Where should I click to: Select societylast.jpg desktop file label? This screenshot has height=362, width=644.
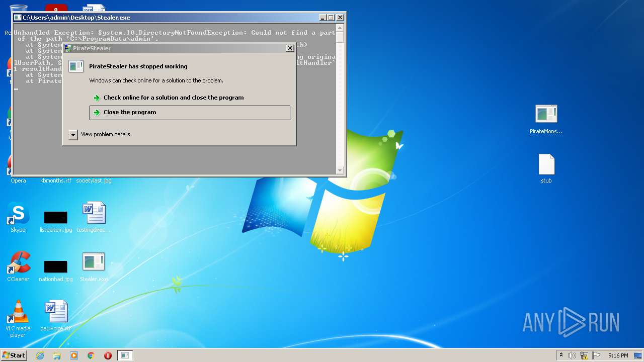(x=94, y=180)
